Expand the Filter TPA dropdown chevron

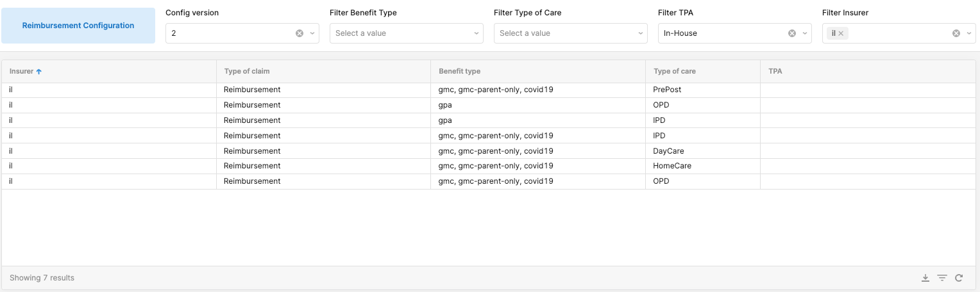coord(805,33)
